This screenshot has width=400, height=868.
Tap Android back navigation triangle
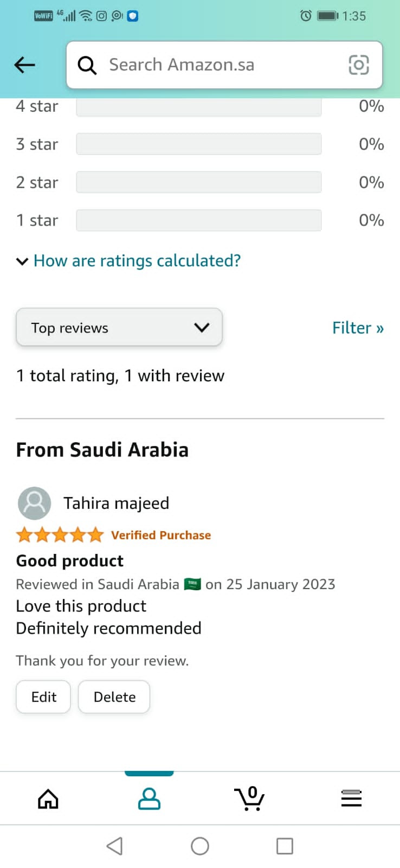coord(114,846)
